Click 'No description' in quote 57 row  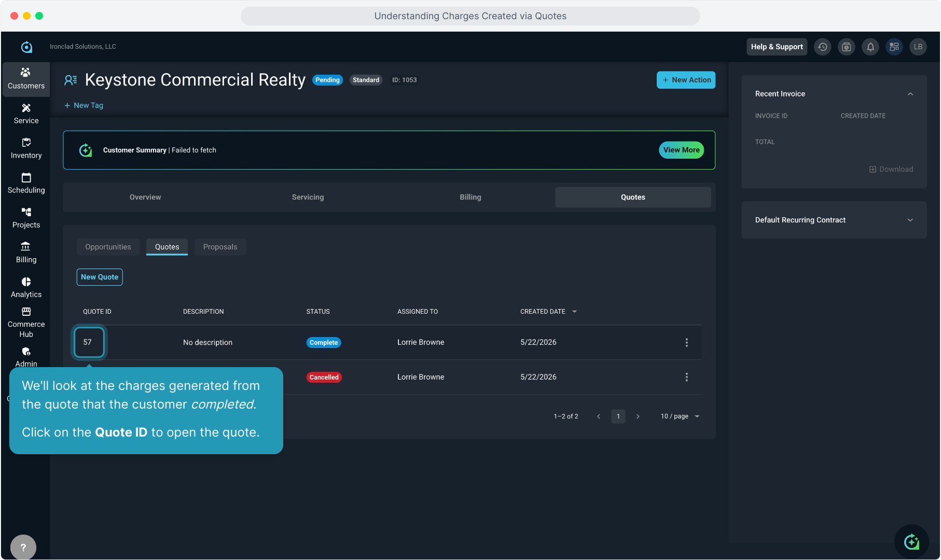(x=207, y=342)
